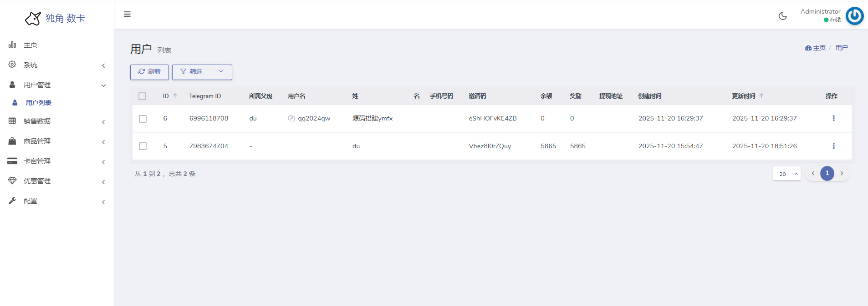Toggle dark mode with the moon icon
868x306 pixels.
tap(782, 16)
